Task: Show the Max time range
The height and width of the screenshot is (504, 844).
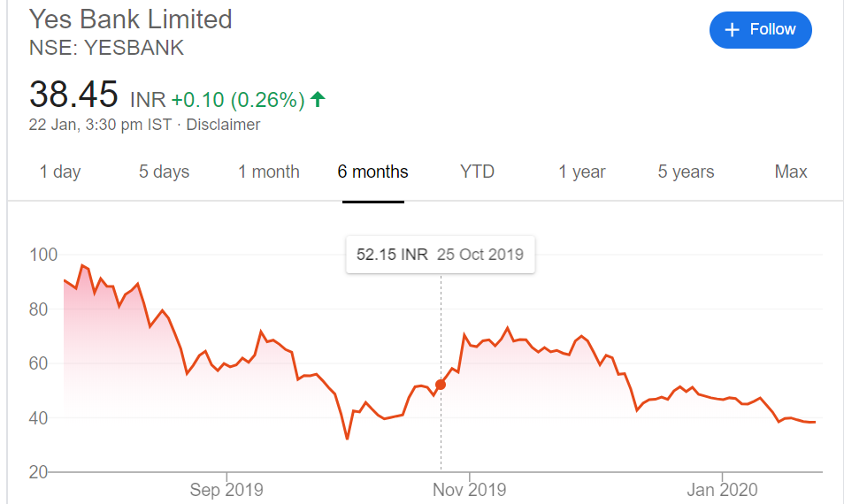Action: [x=791, y=172]
